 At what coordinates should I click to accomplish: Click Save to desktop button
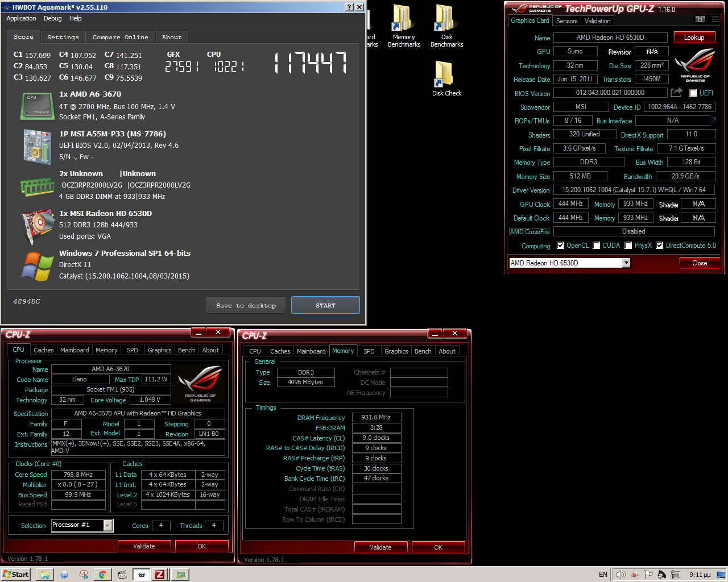[x=246, y=305]
